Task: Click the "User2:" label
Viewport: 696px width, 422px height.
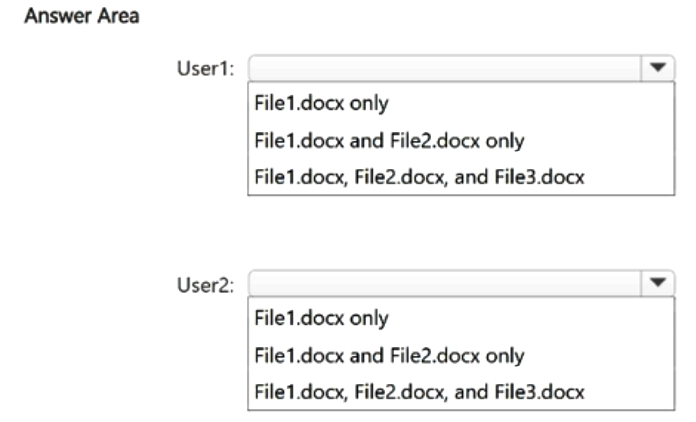Action: pyautogui.click(x=206, y=285)
